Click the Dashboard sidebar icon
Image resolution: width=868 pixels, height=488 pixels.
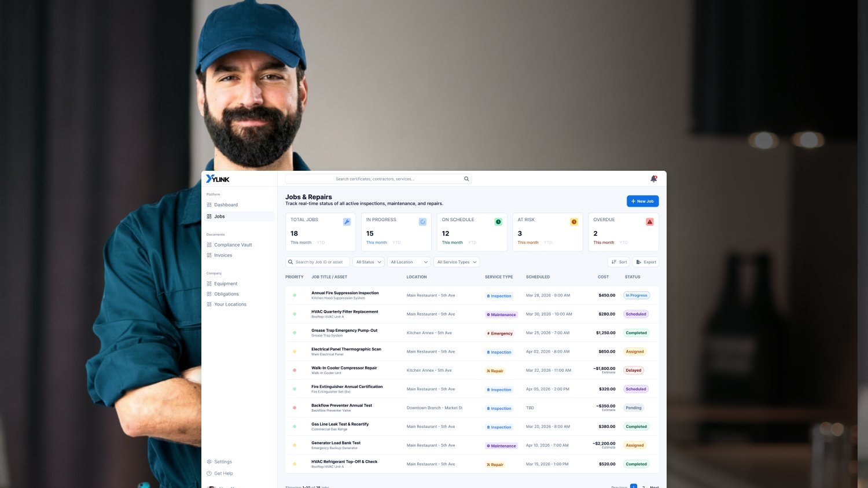pos(209,205)
